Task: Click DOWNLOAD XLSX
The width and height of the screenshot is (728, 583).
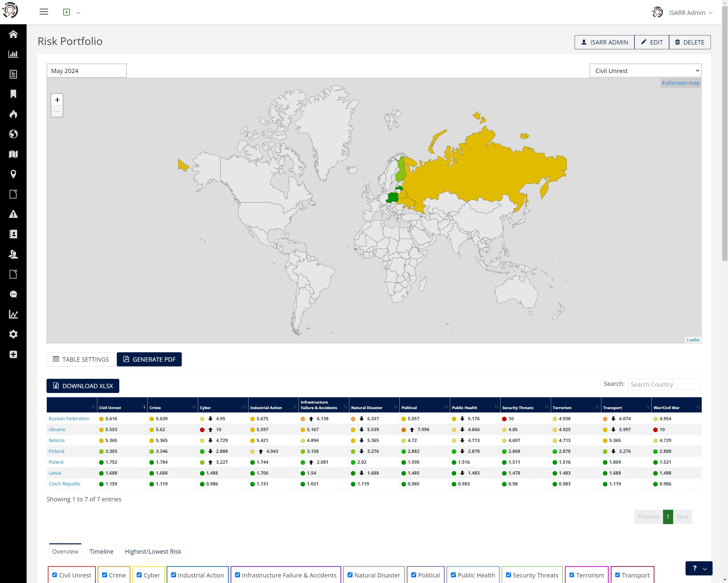Action: click(83, 386)
